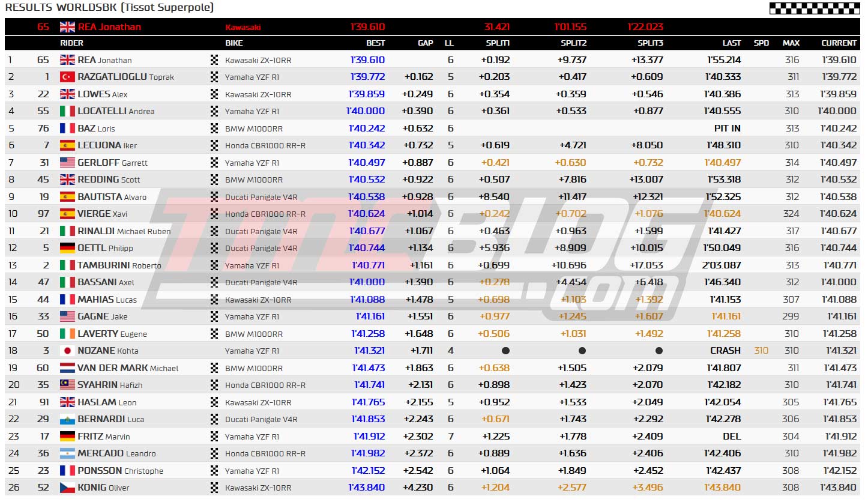Click the CURRENT column header
This screenshot has height=502, width=868.
point(839,43)
